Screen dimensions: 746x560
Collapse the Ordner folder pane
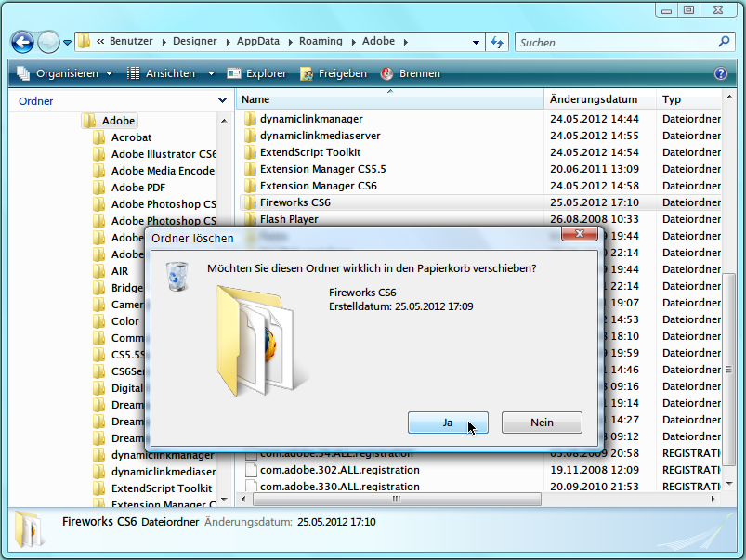coord(222,100)
